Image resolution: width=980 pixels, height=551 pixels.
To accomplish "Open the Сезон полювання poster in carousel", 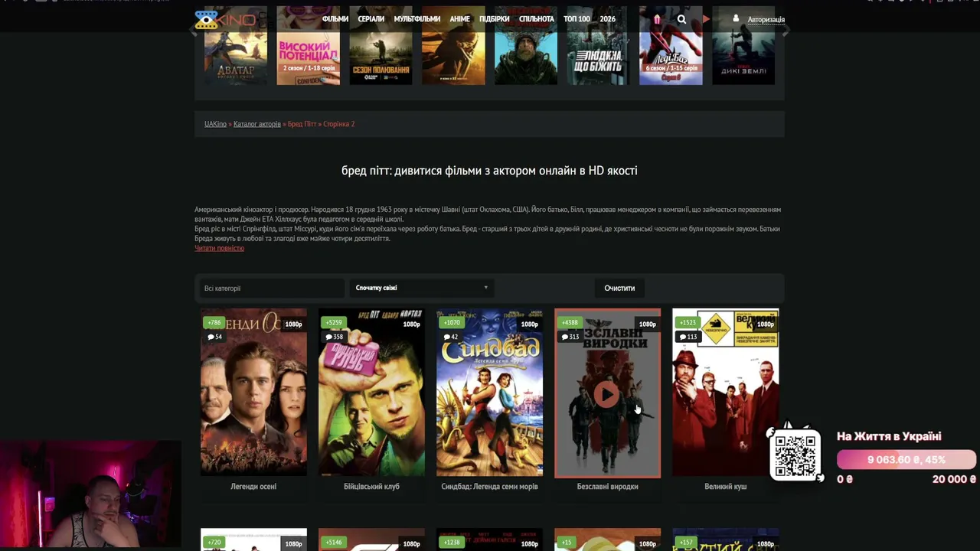I will 381,46.
